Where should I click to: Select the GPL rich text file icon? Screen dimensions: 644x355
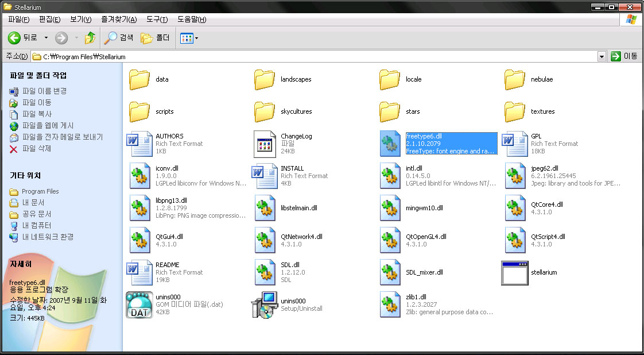515,144
